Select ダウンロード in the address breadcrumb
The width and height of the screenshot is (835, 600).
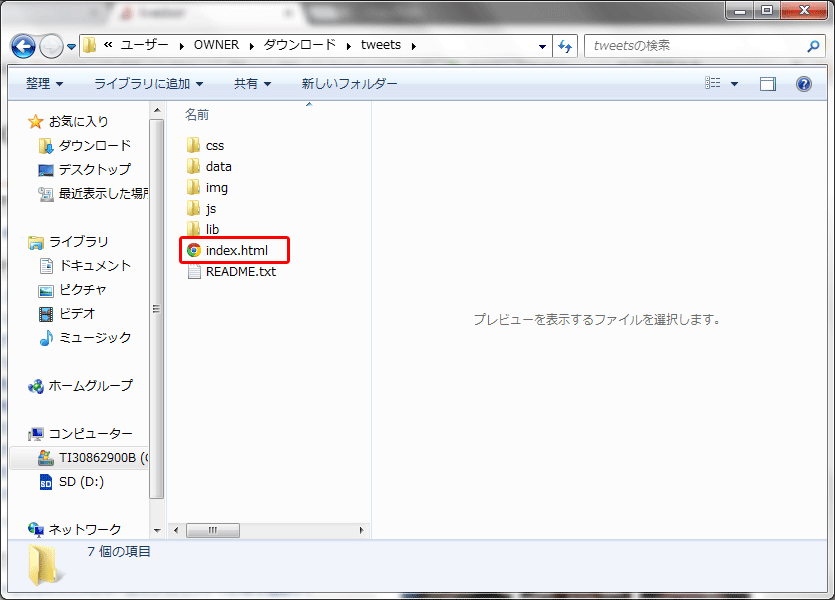(300, 45)
